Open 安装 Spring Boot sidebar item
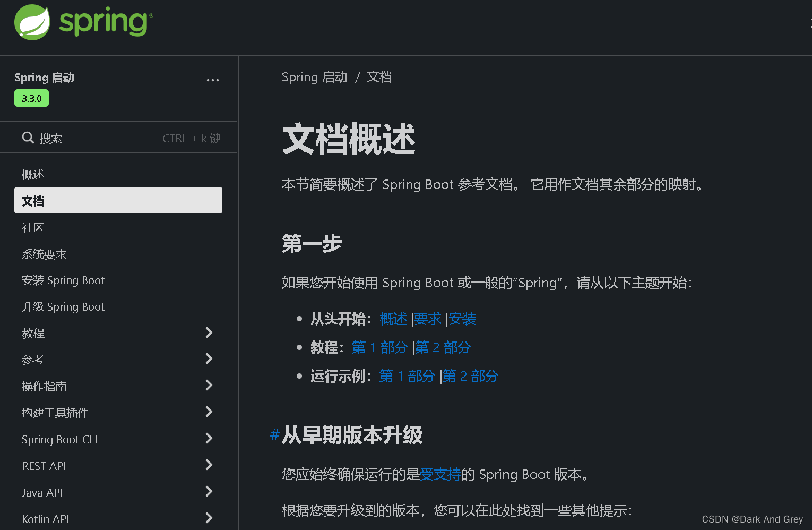 pos(63,280)
